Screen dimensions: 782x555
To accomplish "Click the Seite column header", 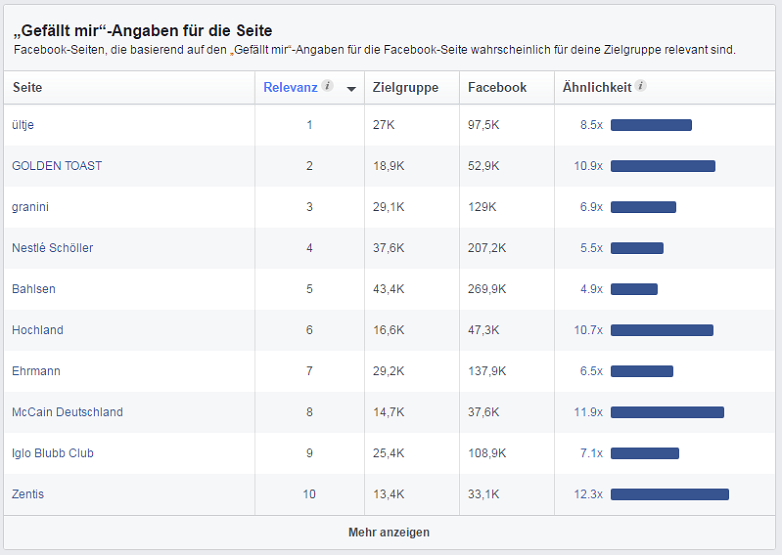I will [27, 87].
